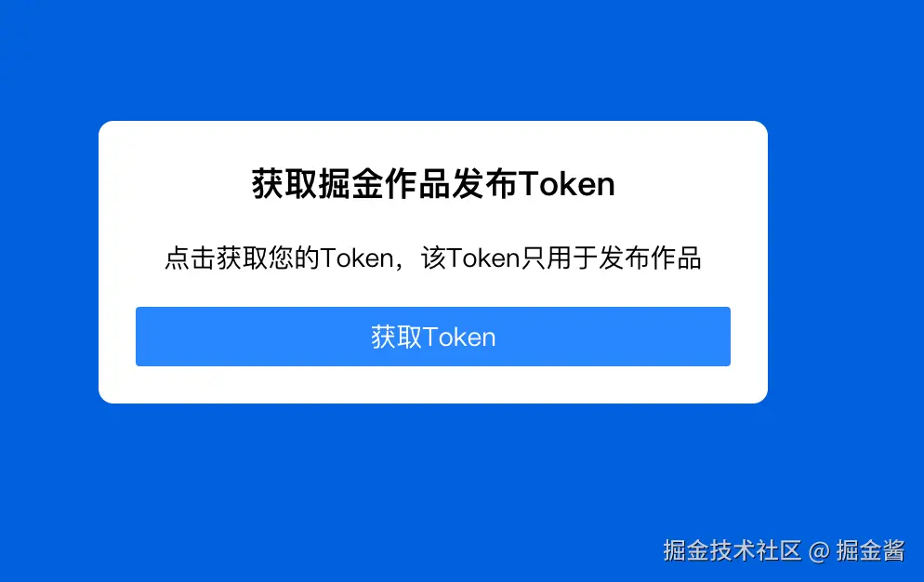This screenshot has height=582, width=924.
Task: Click the phrase 该Token只用于发布作品
Action: 561,258
